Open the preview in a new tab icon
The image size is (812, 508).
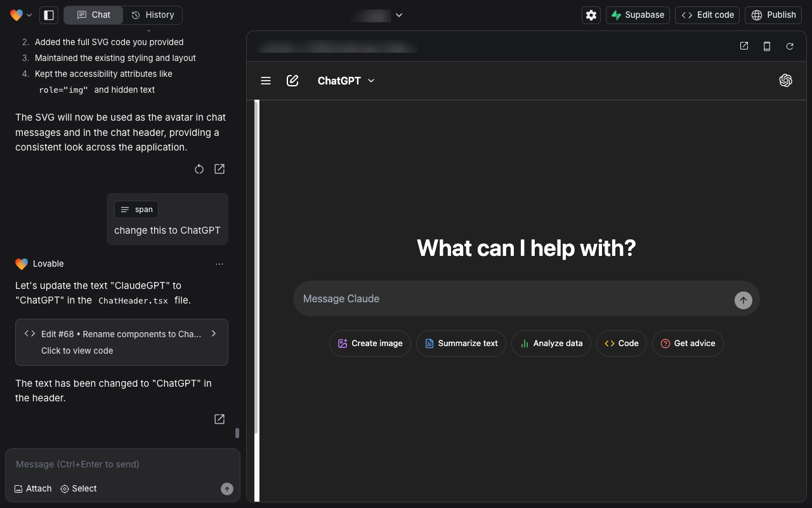tap(744, 46)
